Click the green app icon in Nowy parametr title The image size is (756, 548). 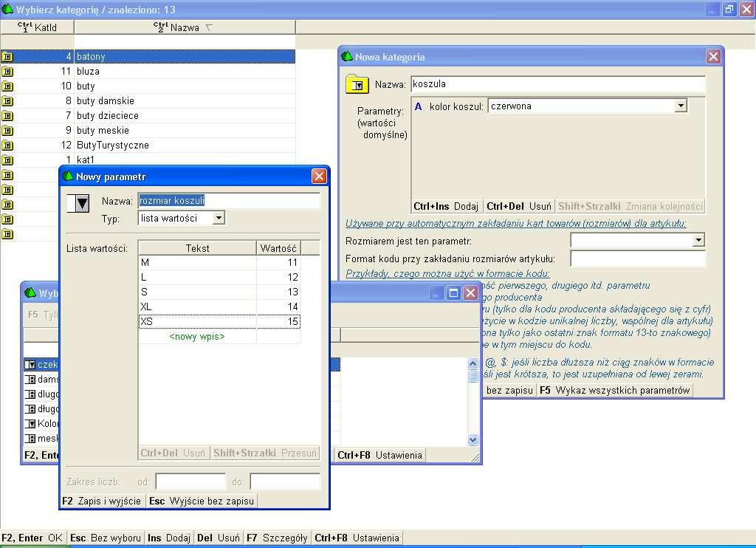coord(67,177)
